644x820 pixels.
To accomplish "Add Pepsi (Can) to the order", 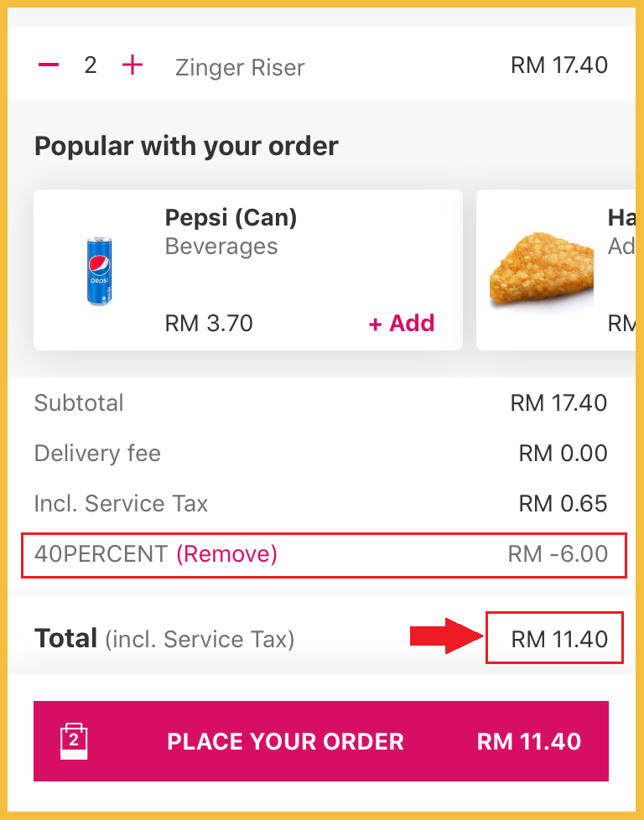I will point(402,324).
